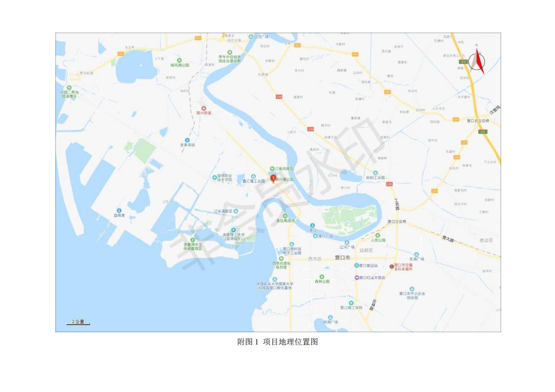
Task: Select the 绿风湖公园 green park icon
Action: [x=179, y=60]
